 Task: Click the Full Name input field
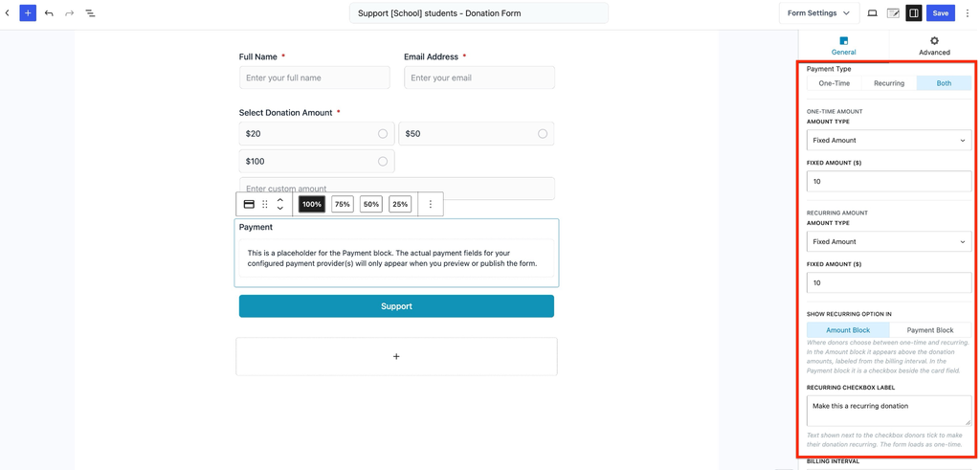tap(314, 78)
